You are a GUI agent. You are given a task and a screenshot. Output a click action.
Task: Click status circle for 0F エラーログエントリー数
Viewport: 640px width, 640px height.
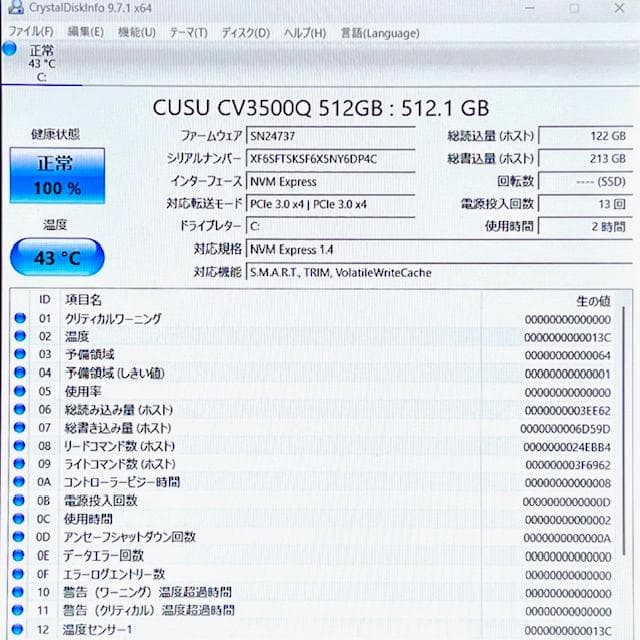pos(18,574)
